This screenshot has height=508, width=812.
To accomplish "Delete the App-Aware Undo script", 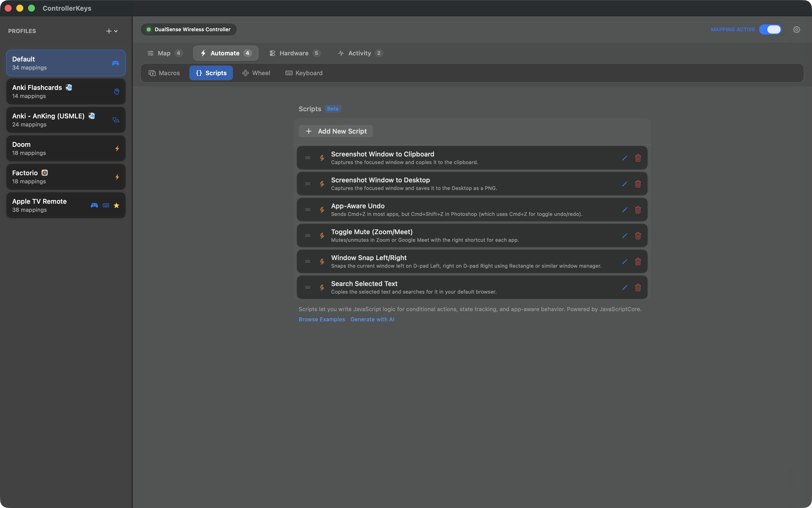I will (x=638, y=210).
